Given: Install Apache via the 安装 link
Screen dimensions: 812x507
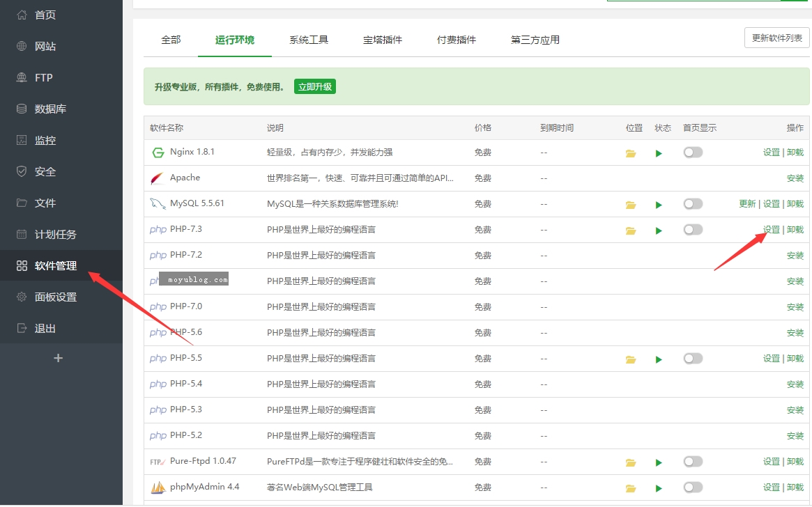Looking at the screenshot, I should coord(795,178).
